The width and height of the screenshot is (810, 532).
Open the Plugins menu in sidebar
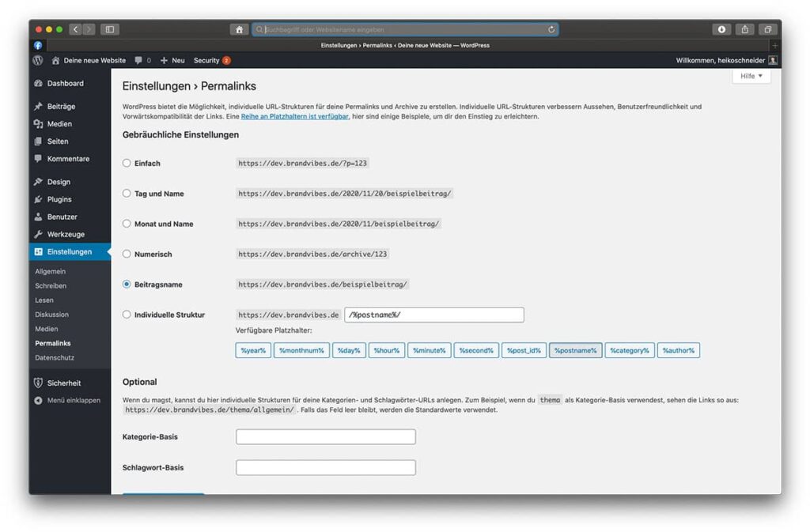click(x=59, y=199)
